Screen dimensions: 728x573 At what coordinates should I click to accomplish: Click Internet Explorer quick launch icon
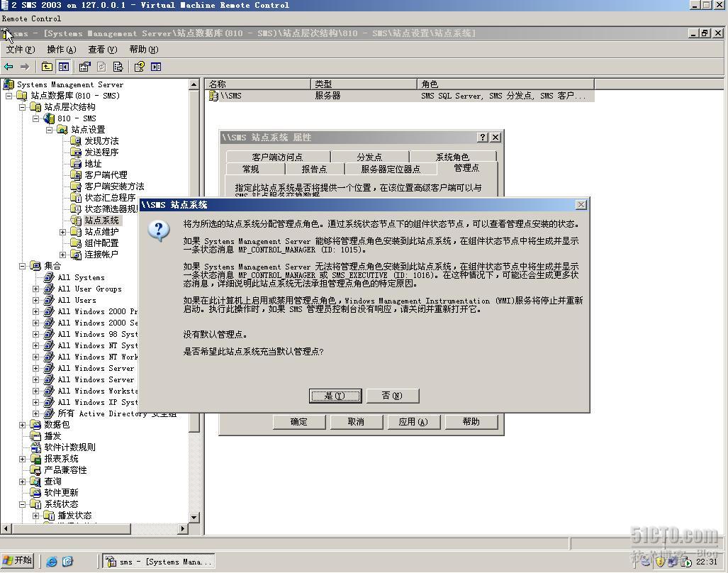52,562
